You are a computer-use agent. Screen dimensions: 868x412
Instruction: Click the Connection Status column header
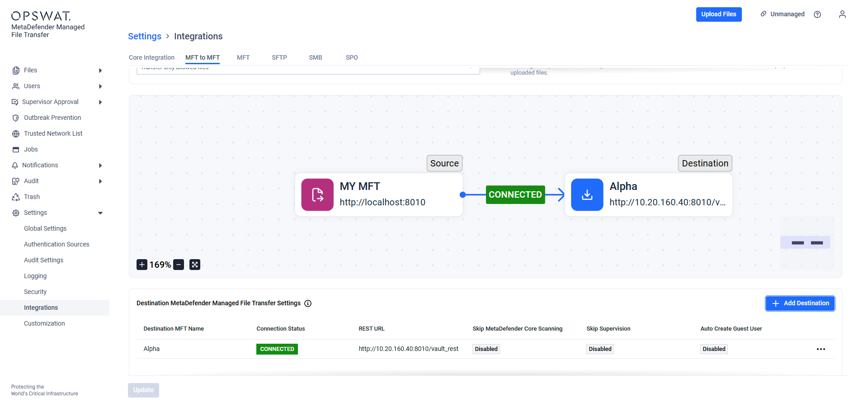click(x=281, y=329)
